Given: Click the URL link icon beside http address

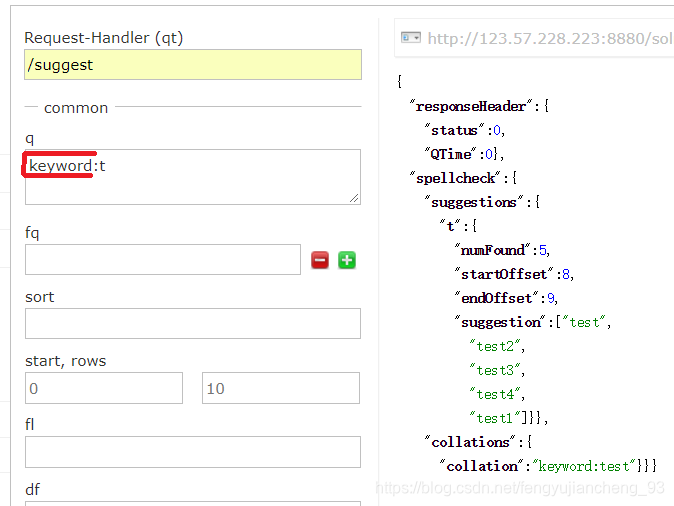Looking at the screenshot, I should [x=411, y=38].
